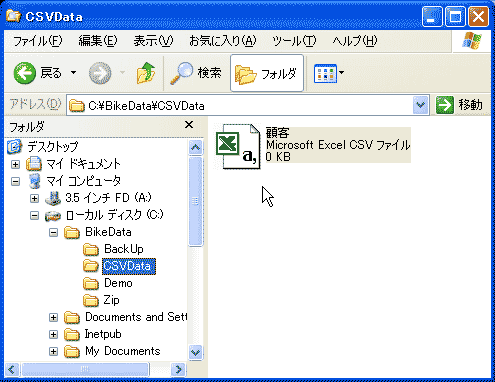
Task: Click the Demo folder icon
Action: point(91,284)
